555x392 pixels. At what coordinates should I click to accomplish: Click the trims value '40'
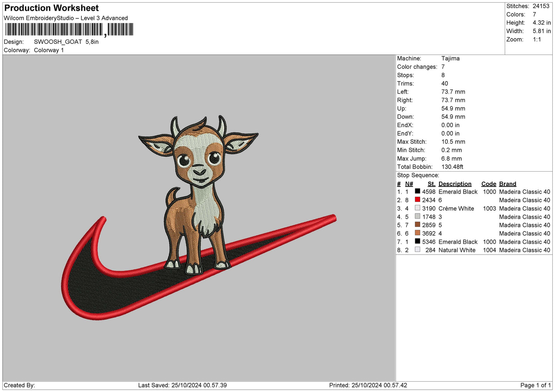(445, 83)
